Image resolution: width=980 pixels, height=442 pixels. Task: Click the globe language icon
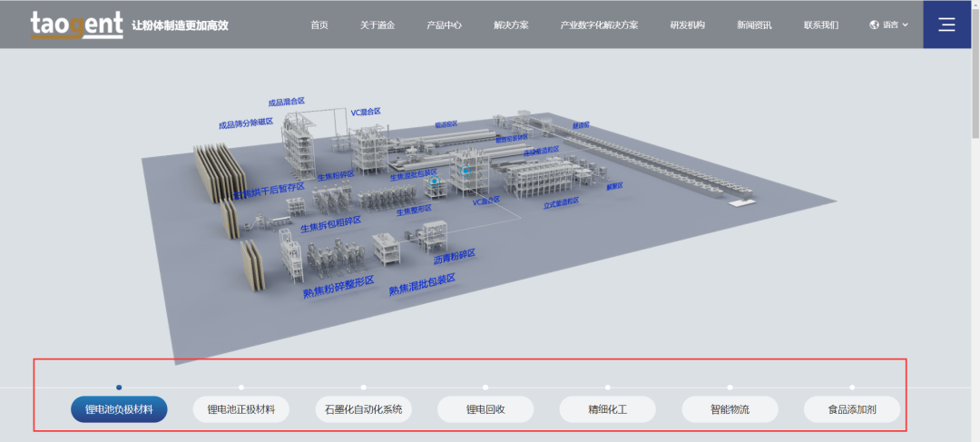pos(874,25)
